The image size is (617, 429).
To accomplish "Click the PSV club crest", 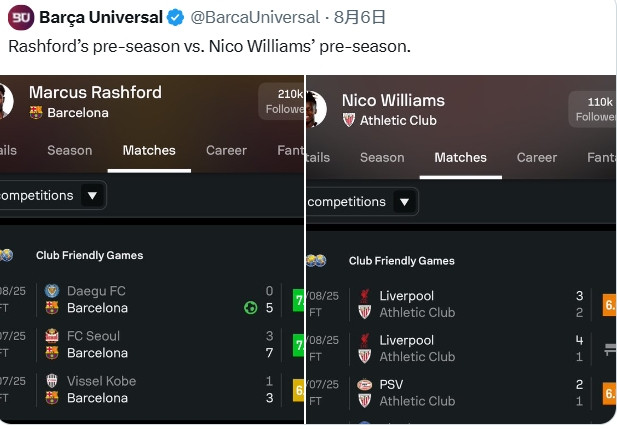I will (365, 385).
